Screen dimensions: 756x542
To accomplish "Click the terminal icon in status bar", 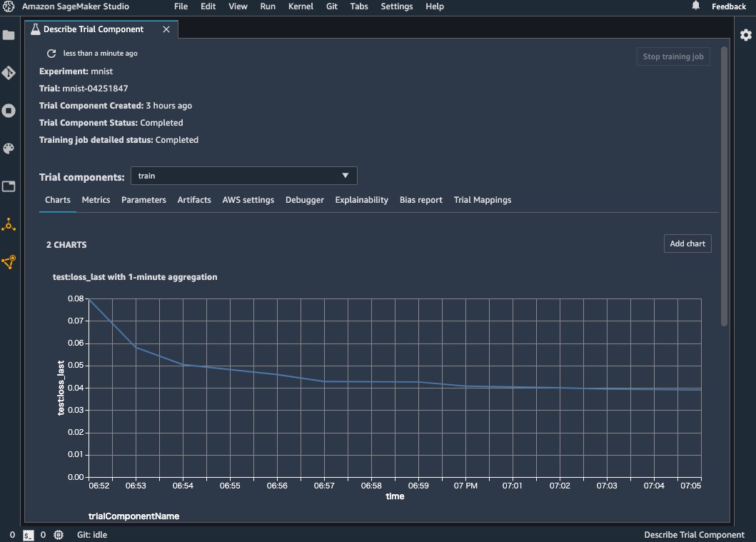I will [29, 535].
